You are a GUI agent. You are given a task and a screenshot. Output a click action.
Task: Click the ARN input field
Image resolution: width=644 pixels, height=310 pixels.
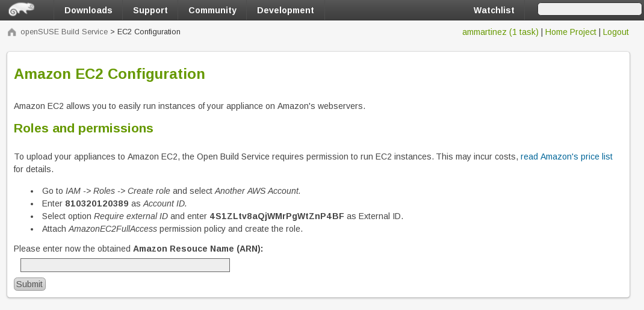(x=125, y=265)
